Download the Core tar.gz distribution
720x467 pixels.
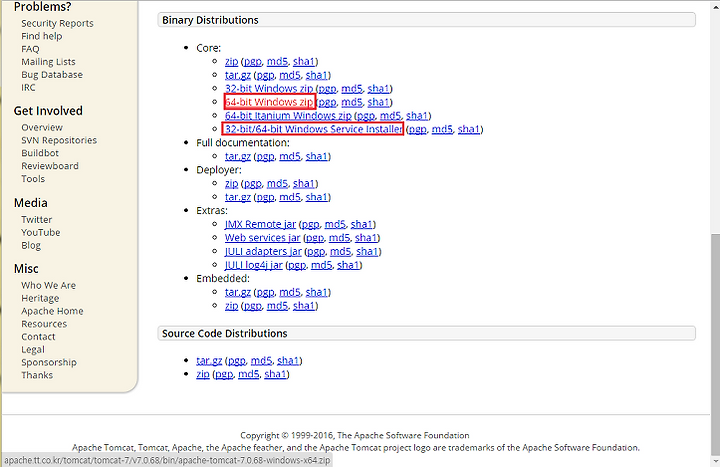click(237, 75)
